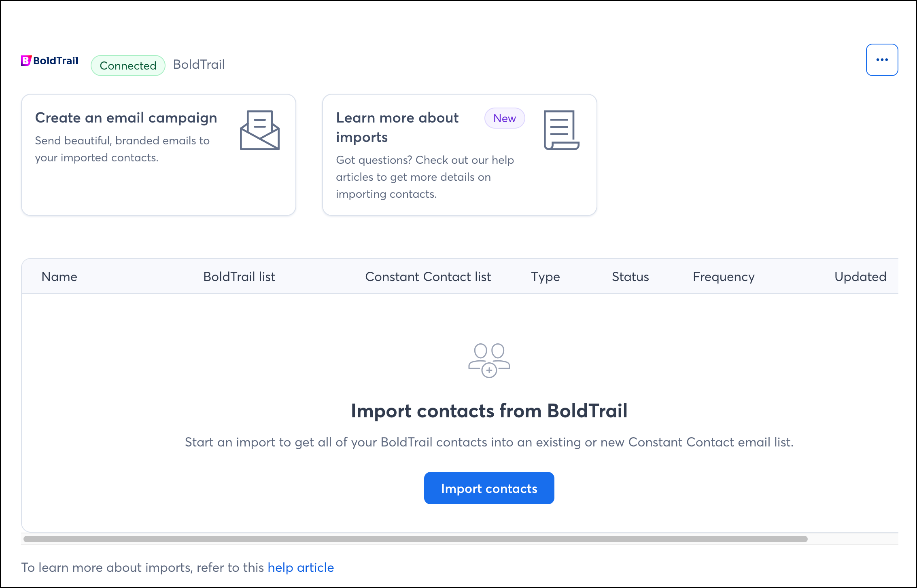Click the Import contacts button
This screenshot has width=917, height=588.
pos(489,488)
